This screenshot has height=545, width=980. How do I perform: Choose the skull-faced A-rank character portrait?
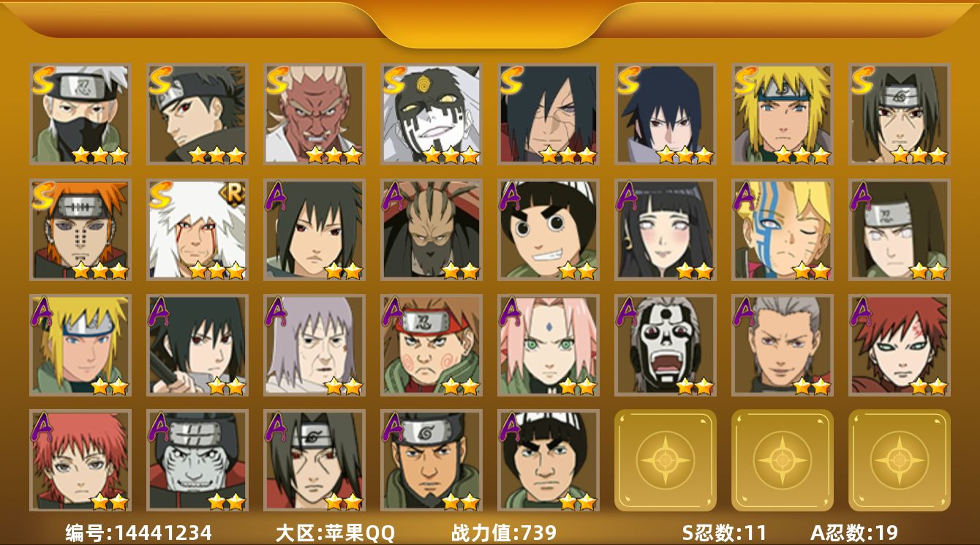pos(666,345)
